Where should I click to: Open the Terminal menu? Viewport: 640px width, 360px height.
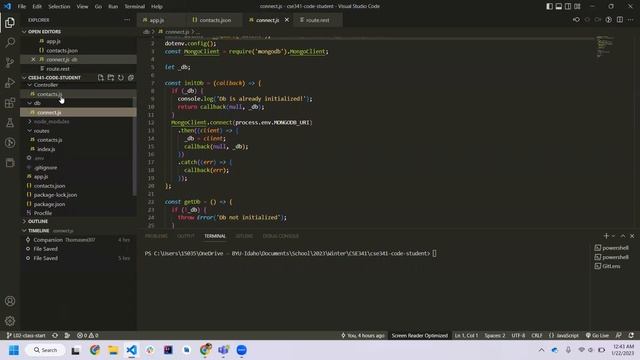pos(134,6)
